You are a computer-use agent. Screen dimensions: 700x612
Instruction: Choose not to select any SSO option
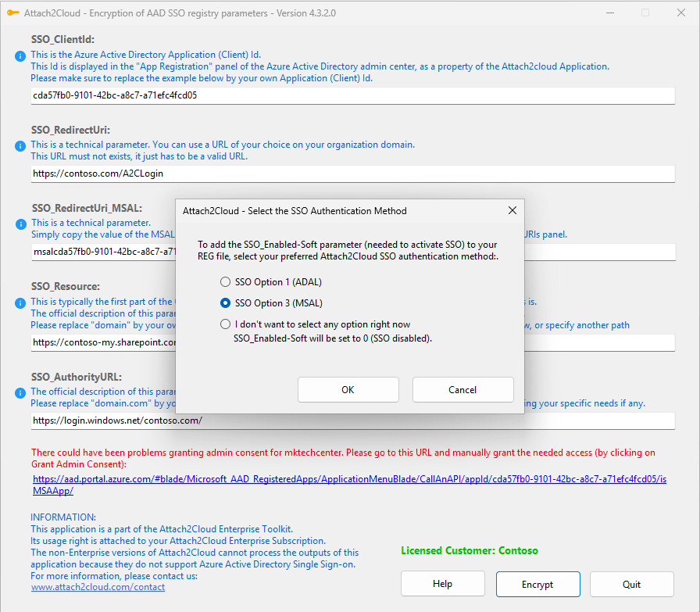(225, 324)
